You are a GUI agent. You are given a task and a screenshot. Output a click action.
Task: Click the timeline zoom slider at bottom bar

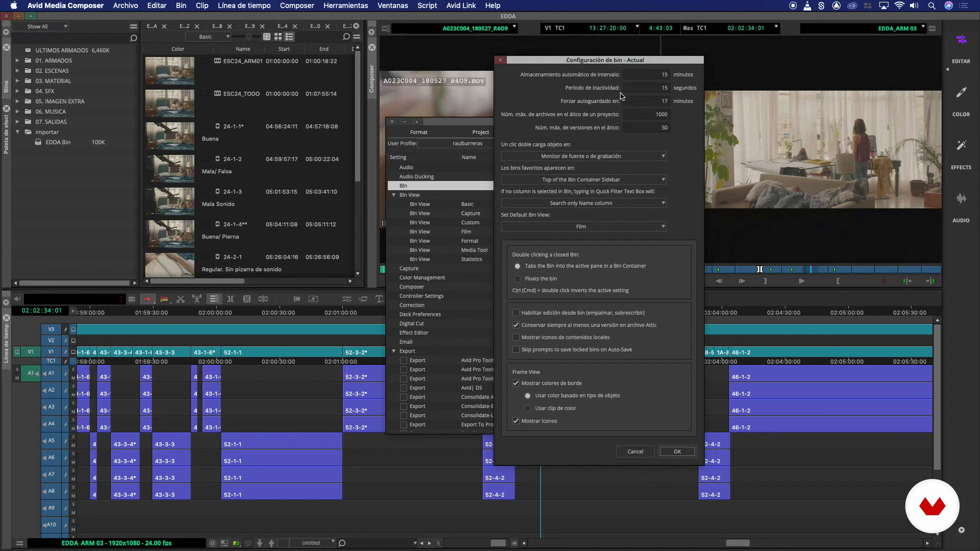coord(498,543)
